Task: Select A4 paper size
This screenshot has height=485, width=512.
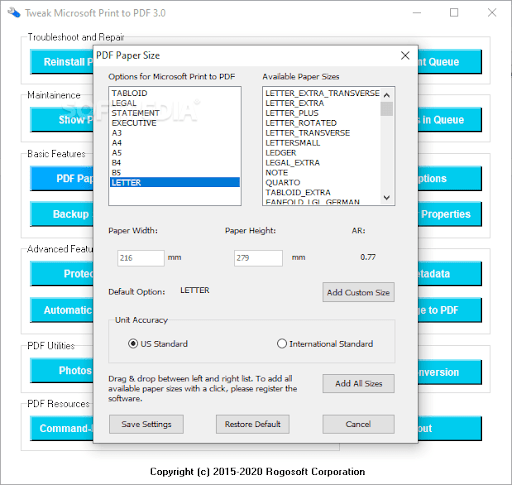Action: 175,143
